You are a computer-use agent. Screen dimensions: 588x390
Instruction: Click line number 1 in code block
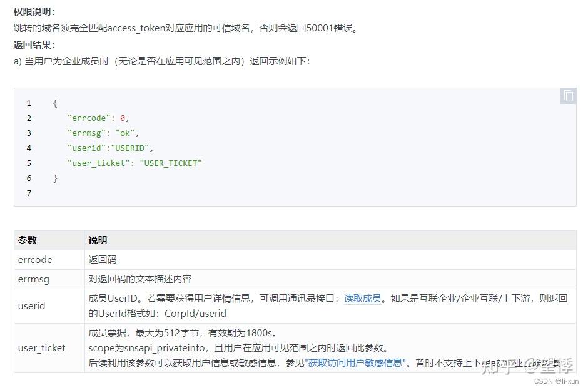point(29,103)
